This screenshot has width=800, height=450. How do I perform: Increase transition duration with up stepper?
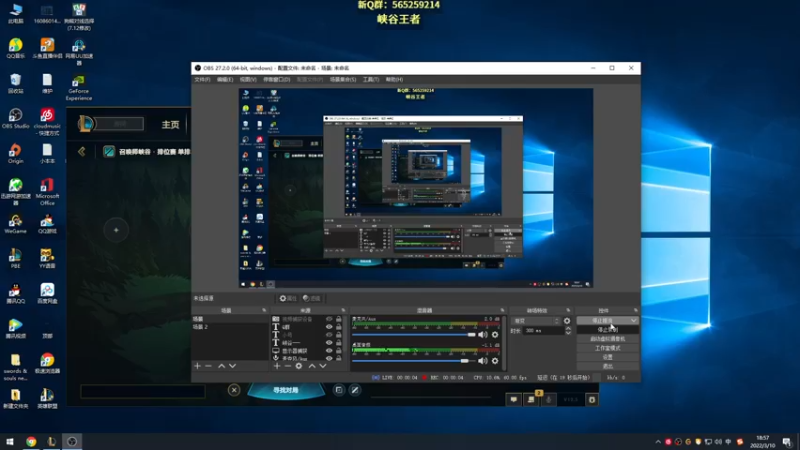[x=568, y=329]
